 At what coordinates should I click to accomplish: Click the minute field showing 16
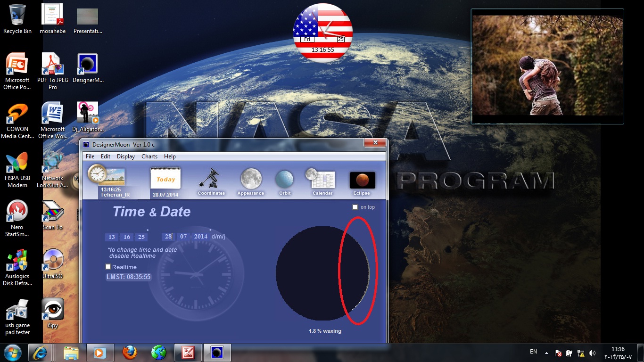point(127,237)
